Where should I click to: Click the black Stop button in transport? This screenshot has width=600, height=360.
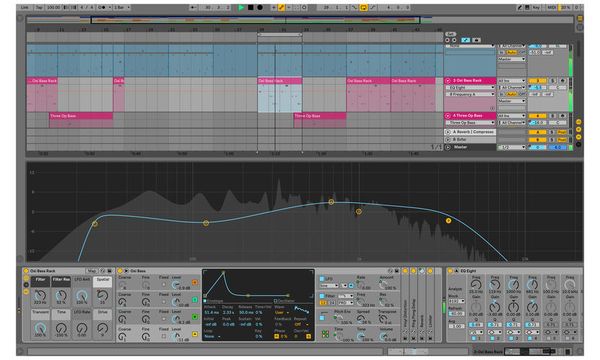(250, 7)
